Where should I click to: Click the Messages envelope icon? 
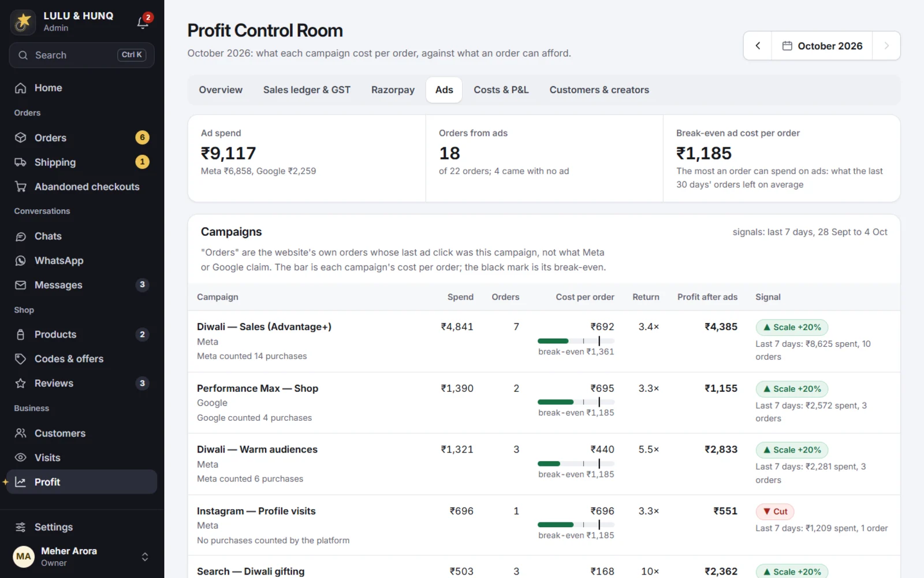click(21, 285)
